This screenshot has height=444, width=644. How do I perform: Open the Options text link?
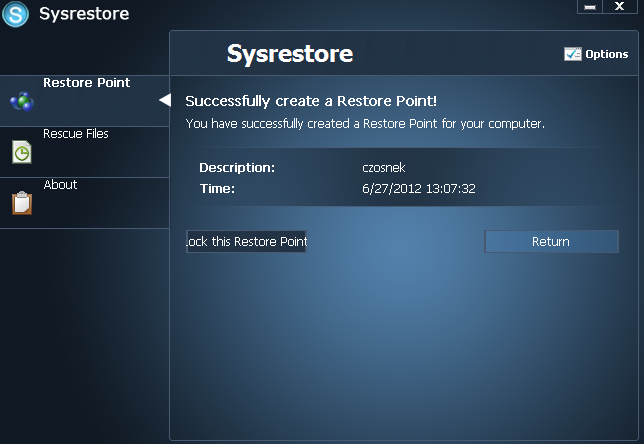point(606,54)
